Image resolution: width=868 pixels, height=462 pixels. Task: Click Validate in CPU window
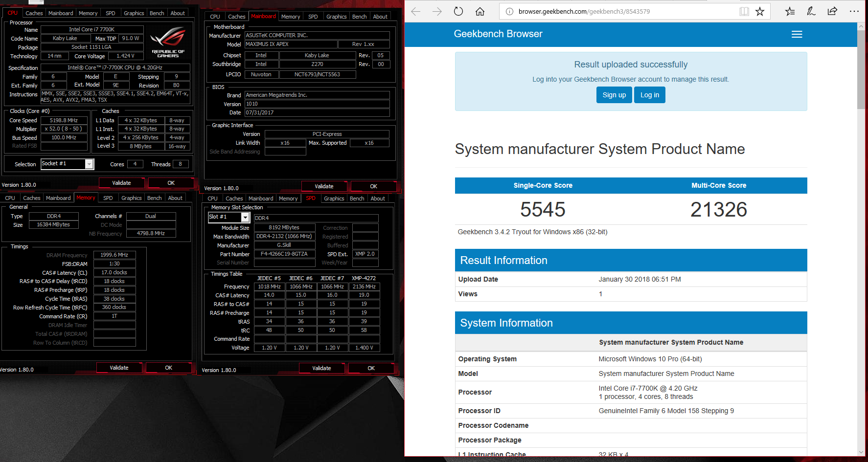[x=121, y=183]
